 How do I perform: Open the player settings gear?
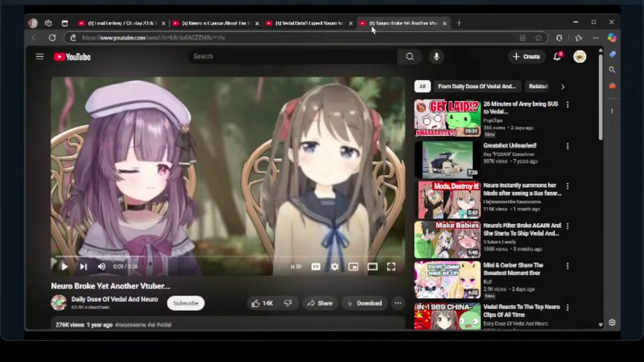coord(335,267)
